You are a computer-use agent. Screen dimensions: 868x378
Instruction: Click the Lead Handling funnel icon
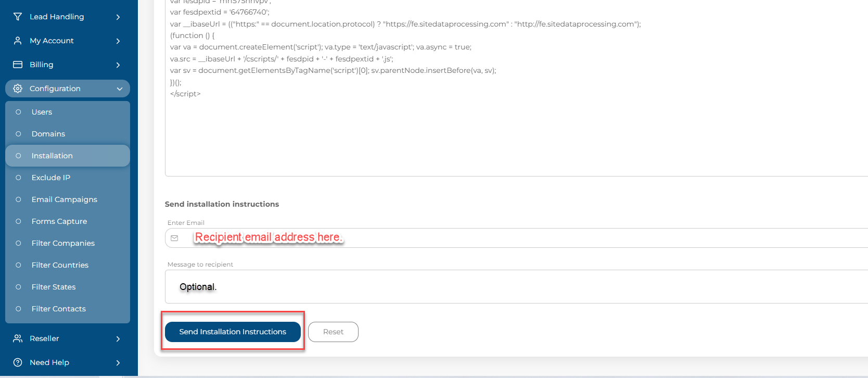click(18, 17)
